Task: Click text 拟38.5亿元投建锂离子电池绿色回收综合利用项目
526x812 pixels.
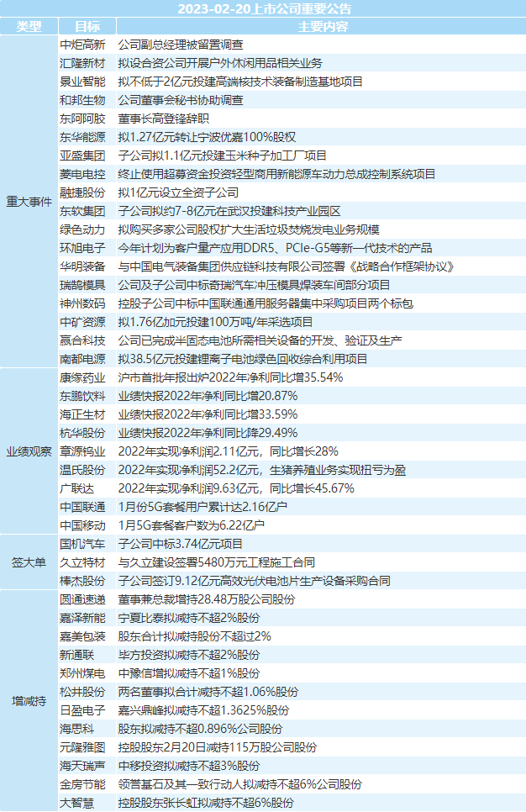Action: [243, 359]
